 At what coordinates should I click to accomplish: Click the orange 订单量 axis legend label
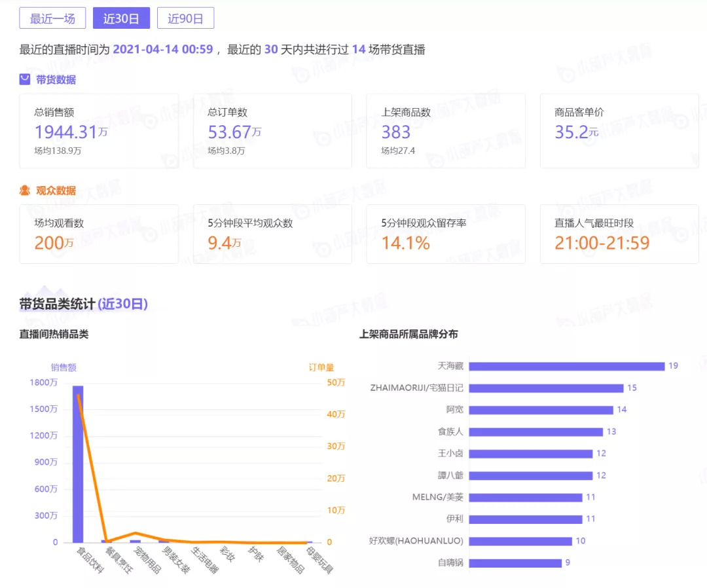pyautogui.click(x=321, y=367)
